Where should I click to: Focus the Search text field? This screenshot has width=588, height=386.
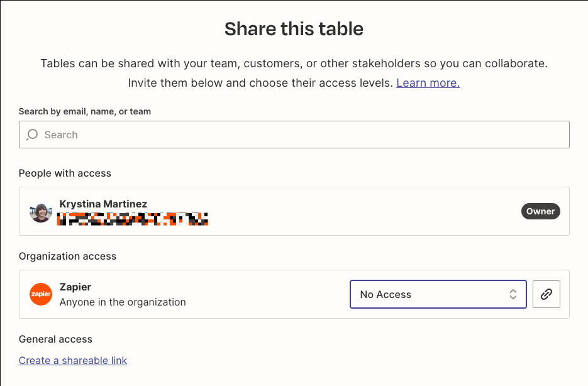tap(302, 135)
